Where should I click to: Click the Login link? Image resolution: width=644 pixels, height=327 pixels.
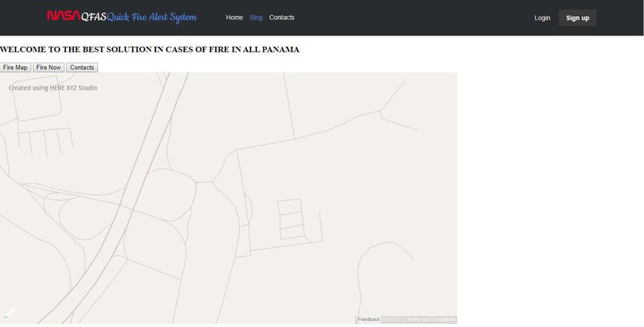[x=542, y=18]
